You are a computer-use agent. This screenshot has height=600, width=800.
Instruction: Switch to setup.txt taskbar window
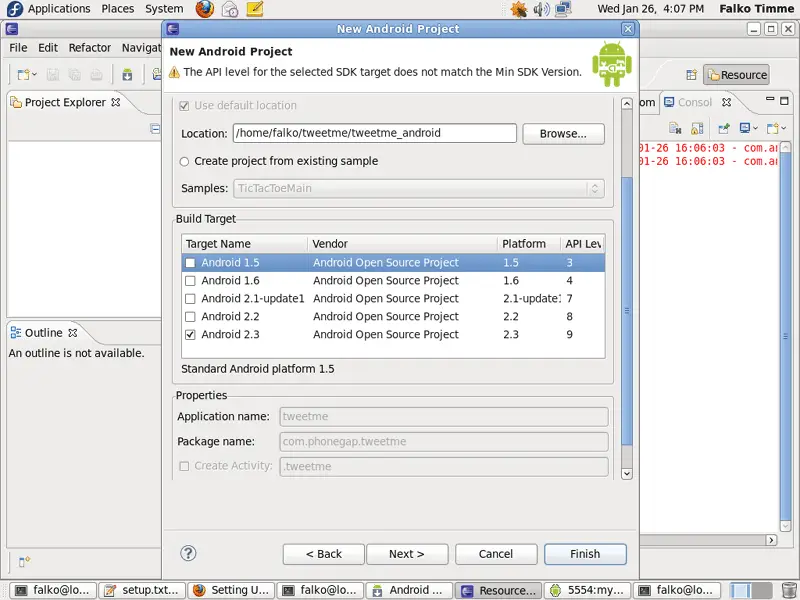click(x=142, y=590)
